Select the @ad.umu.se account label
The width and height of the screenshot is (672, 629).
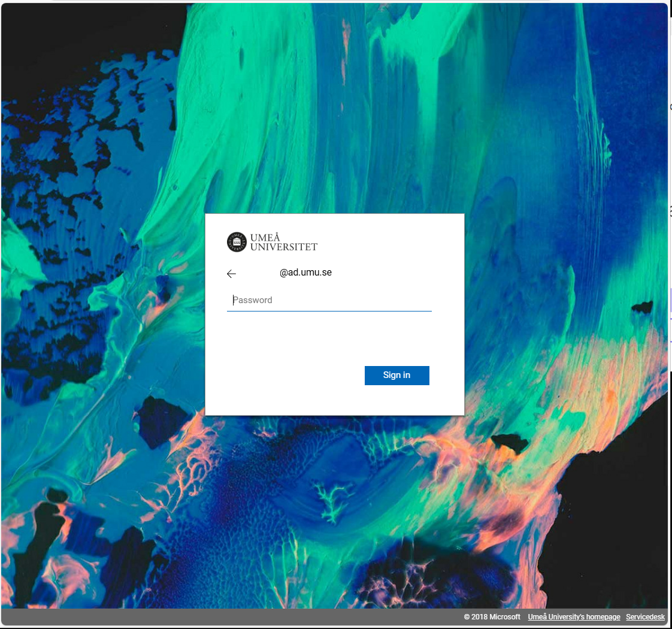coord(305,272)
